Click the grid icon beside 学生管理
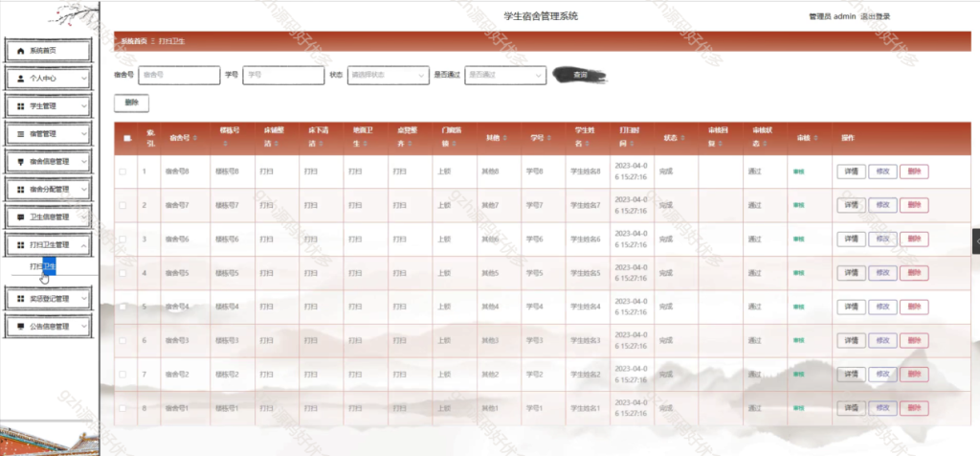Image resolution: width=980 pixels, height=456 pixels. [21, 105]
